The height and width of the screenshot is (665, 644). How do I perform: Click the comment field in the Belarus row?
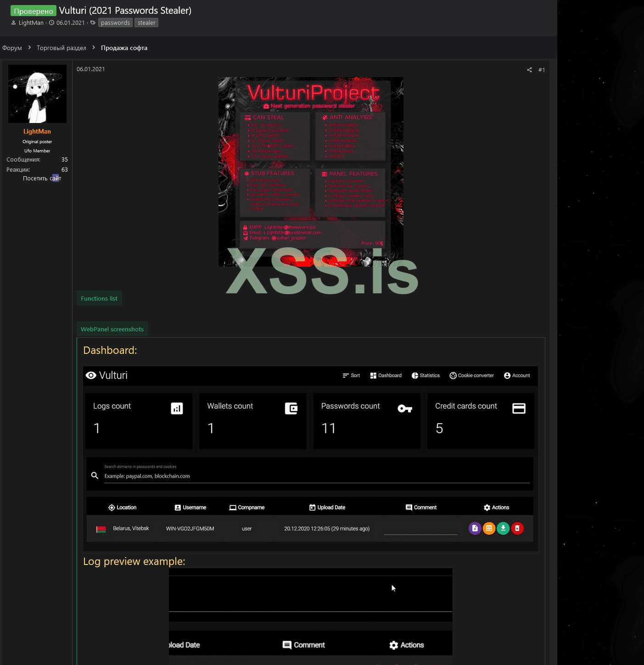[x=421, y=529]
